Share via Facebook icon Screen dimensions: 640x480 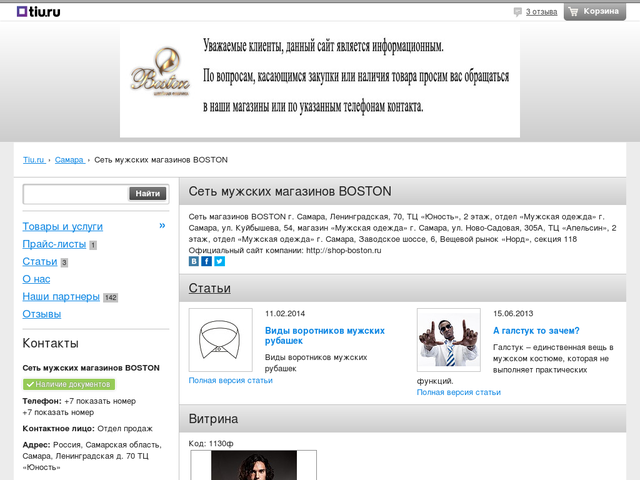click(207, 261)
